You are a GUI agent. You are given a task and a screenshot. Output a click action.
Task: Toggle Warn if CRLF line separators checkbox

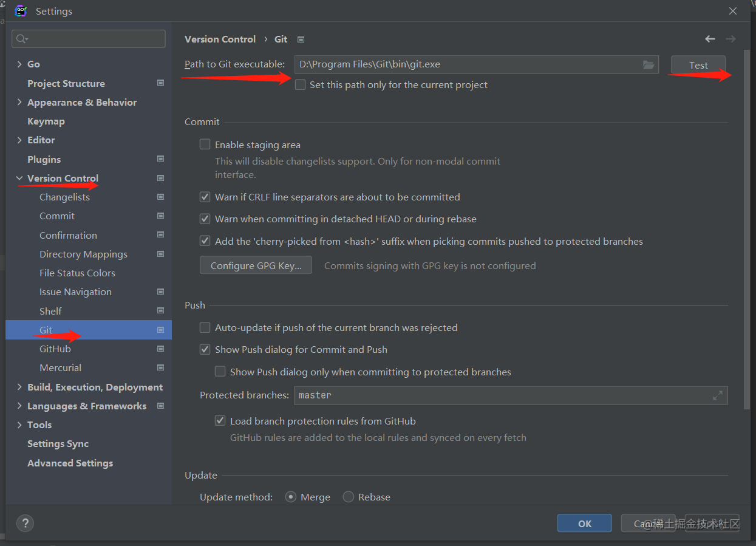point(205,197)
